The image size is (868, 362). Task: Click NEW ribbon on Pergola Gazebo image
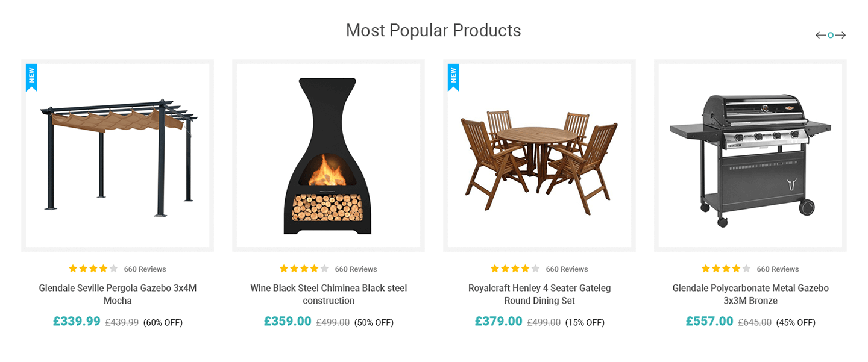(31, 77)
